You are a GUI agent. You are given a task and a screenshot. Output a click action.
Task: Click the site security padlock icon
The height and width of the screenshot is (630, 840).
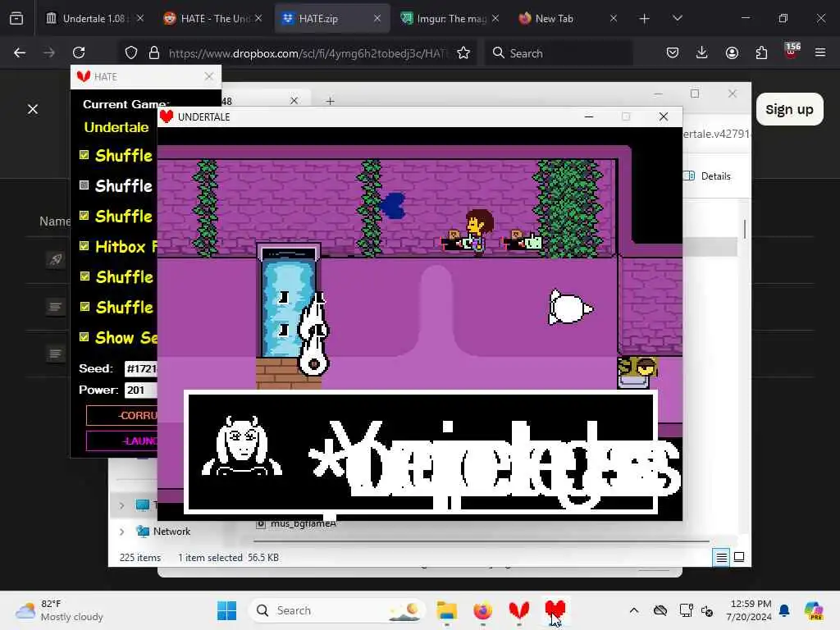coord(154,52)
